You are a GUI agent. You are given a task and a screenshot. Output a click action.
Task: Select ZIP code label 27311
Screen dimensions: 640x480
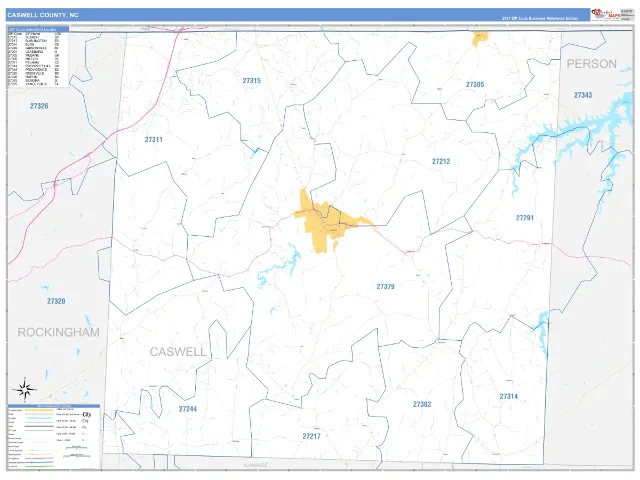click(153, 140)
